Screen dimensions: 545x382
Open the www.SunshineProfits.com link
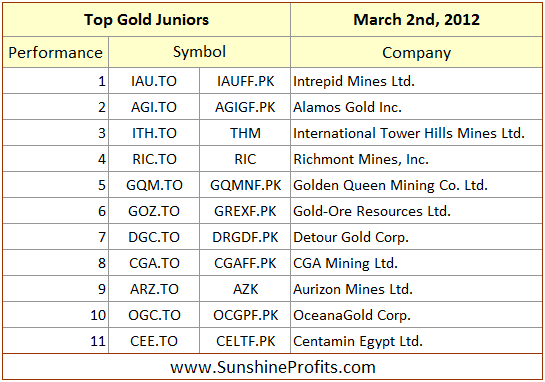273,367
